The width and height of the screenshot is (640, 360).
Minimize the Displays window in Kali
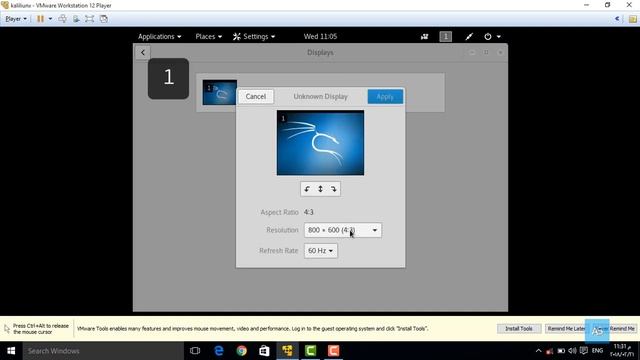[x=472, y=52]
